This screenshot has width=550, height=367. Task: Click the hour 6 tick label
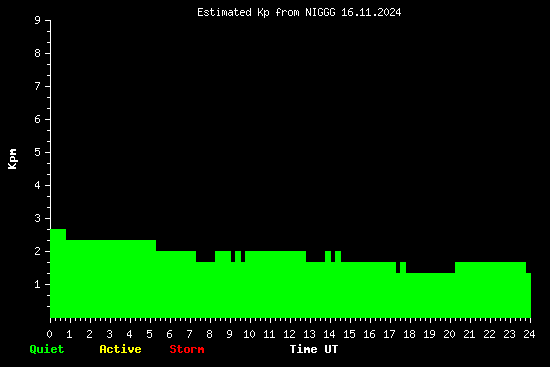pos(169,334)
